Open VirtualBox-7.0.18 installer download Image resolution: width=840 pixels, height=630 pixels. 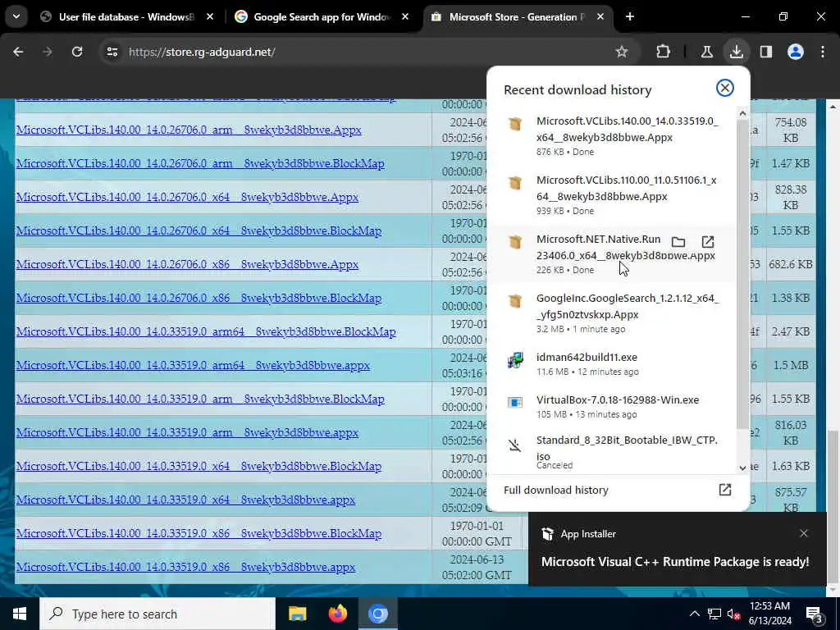point(614,407)
